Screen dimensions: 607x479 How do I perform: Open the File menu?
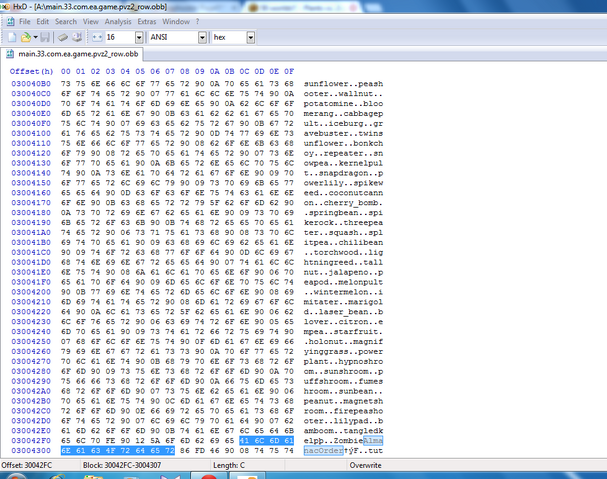pyautogui.click(x=25, y=22)
